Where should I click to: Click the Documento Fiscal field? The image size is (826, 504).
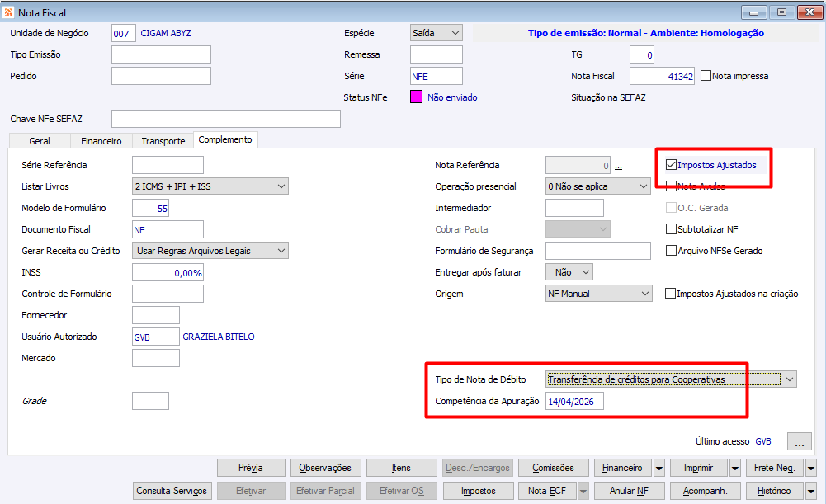[168, 229]
